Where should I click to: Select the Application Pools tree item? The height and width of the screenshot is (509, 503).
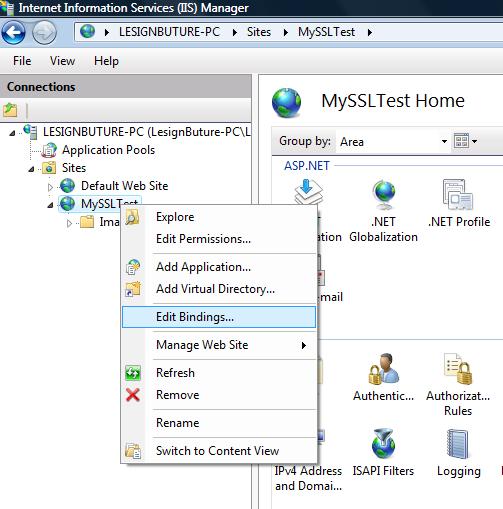(x=108, y=150)
